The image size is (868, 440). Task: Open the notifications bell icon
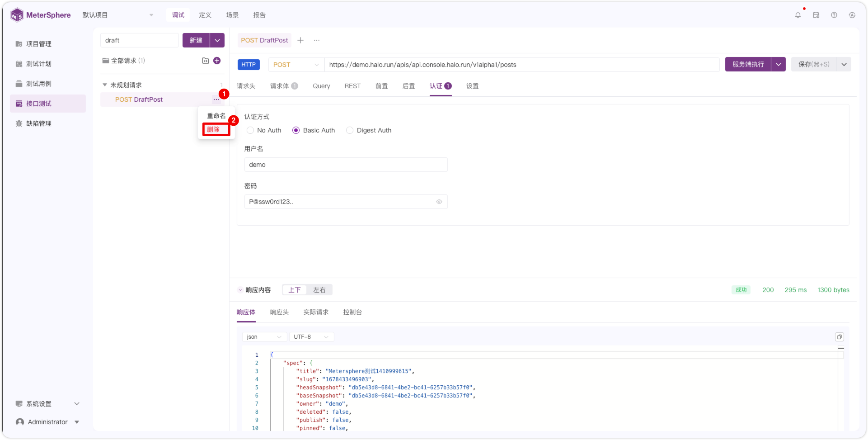(x=798, y=15)
